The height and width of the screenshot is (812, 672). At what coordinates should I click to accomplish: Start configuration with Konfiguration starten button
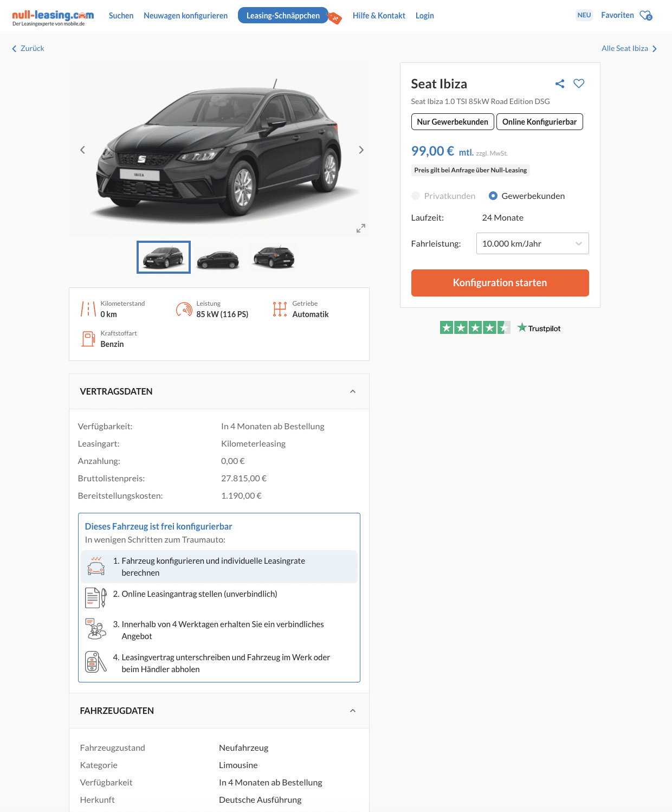point(500,283)
